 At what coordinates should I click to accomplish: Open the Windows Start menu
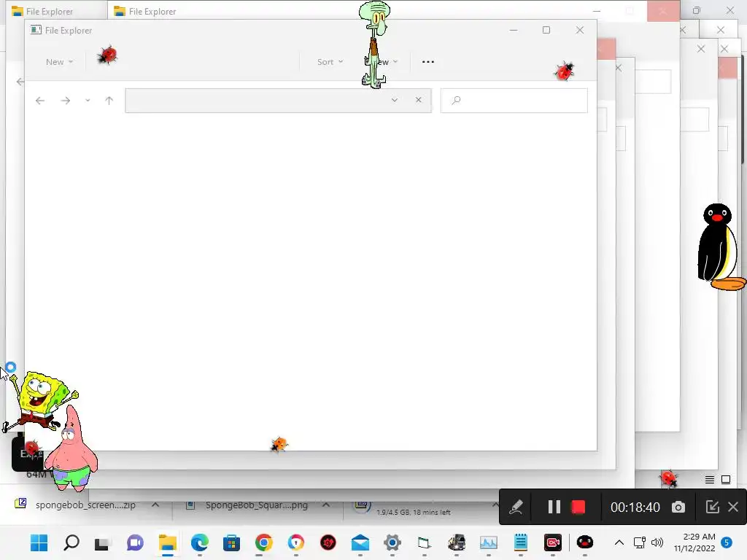39,542
